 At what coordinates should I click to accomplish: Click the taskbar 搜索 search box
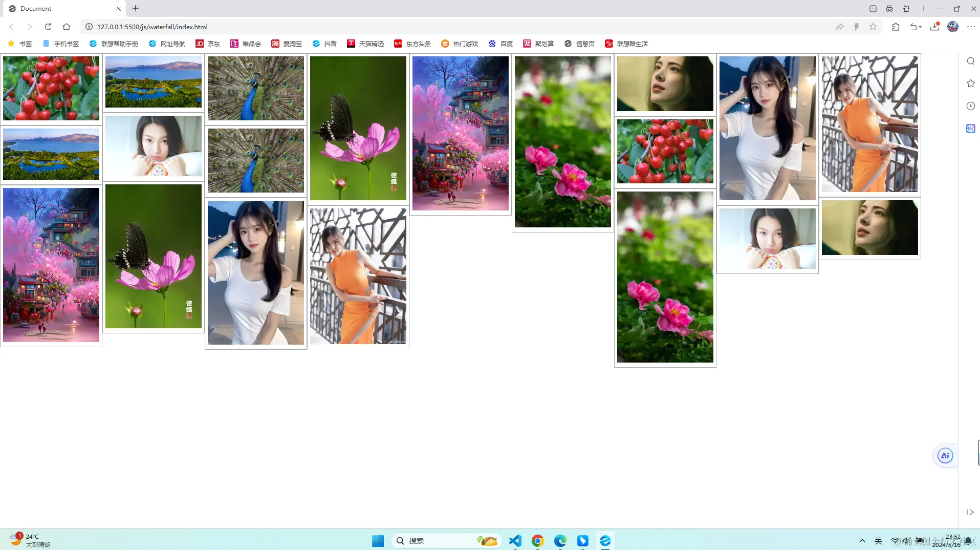click(446, 541)
